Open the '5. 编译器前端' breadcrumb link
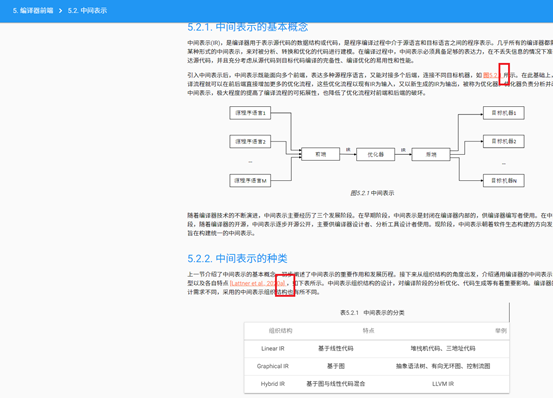 pos(33,11)
